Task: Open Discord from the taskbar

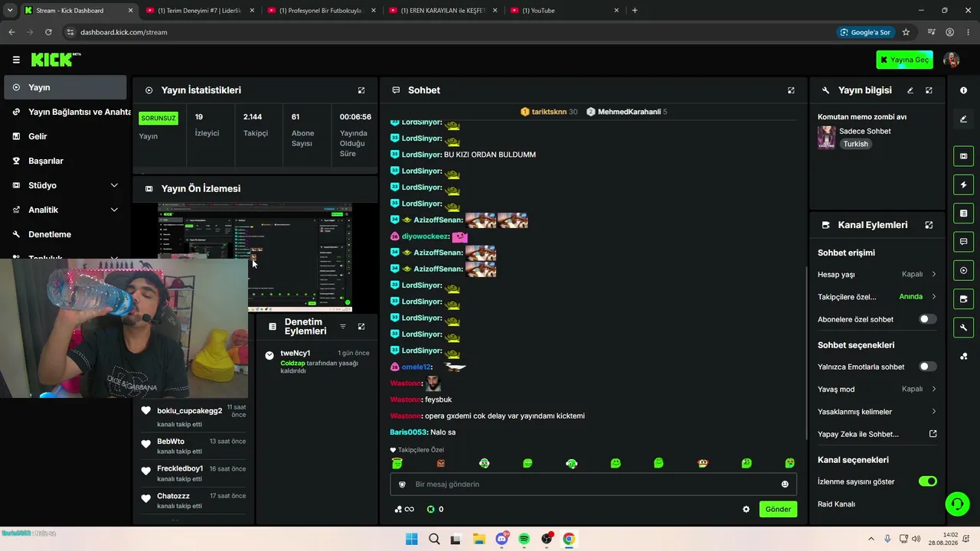Action: point(501,539)
